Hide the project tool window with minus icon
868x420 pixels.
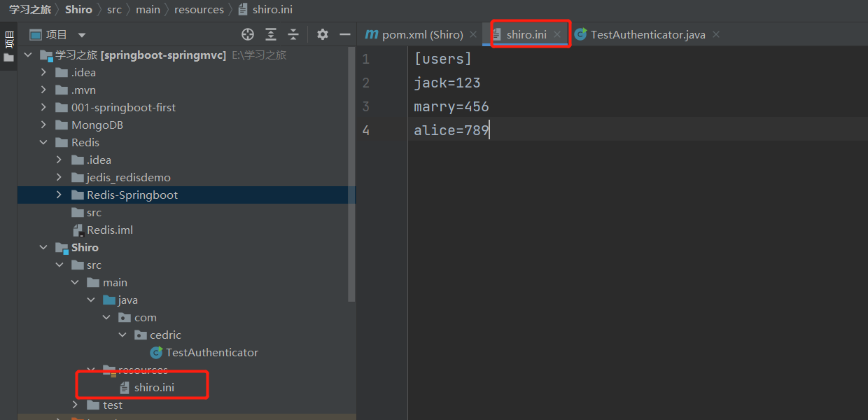tap(344, 34)
